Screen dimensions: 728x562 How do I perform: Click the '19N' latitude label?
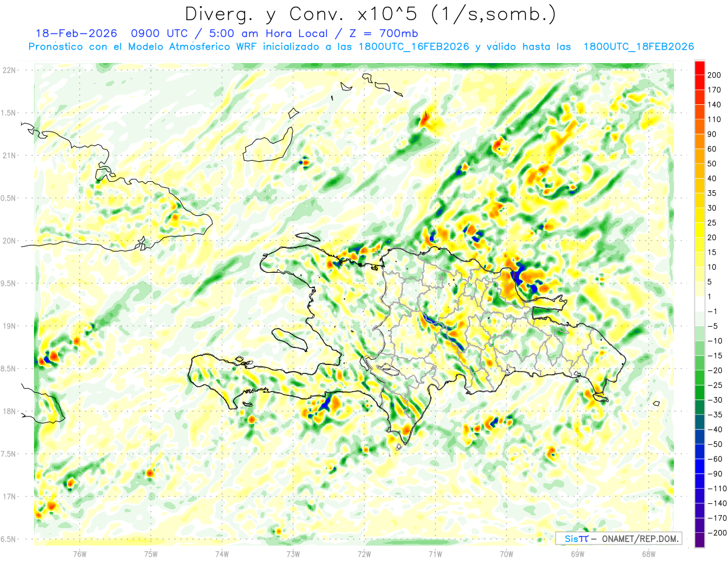click(9, 326)
